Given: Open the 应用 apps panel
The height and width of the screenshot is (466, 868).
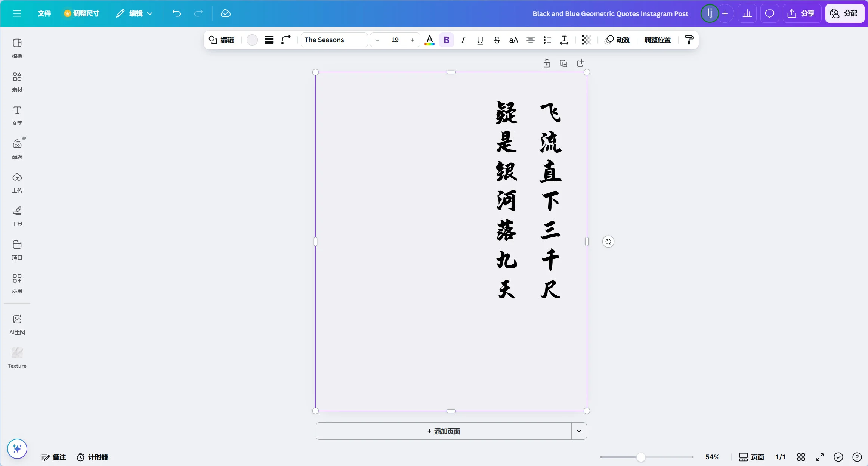Looking at the screenshot, I should click(17, 284).
